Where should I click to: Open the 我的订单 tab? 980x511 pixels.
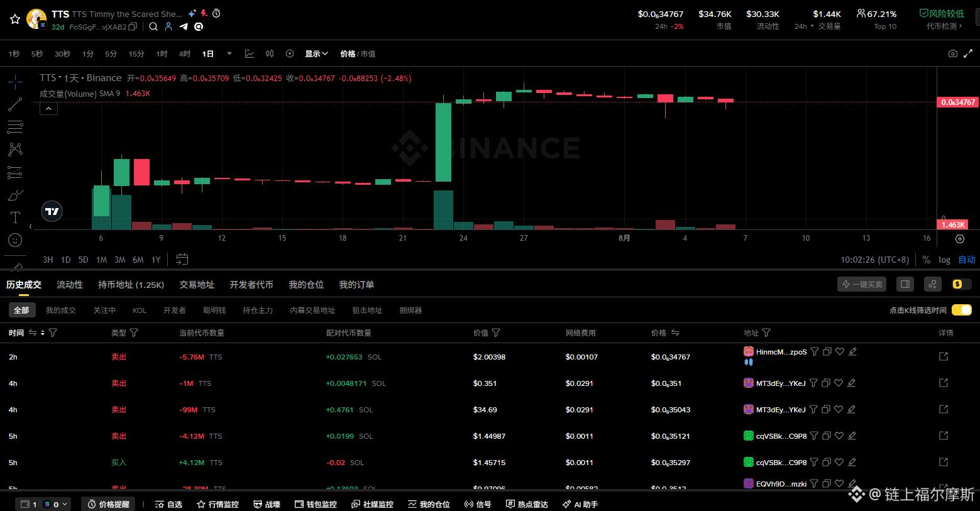point(356,285)
